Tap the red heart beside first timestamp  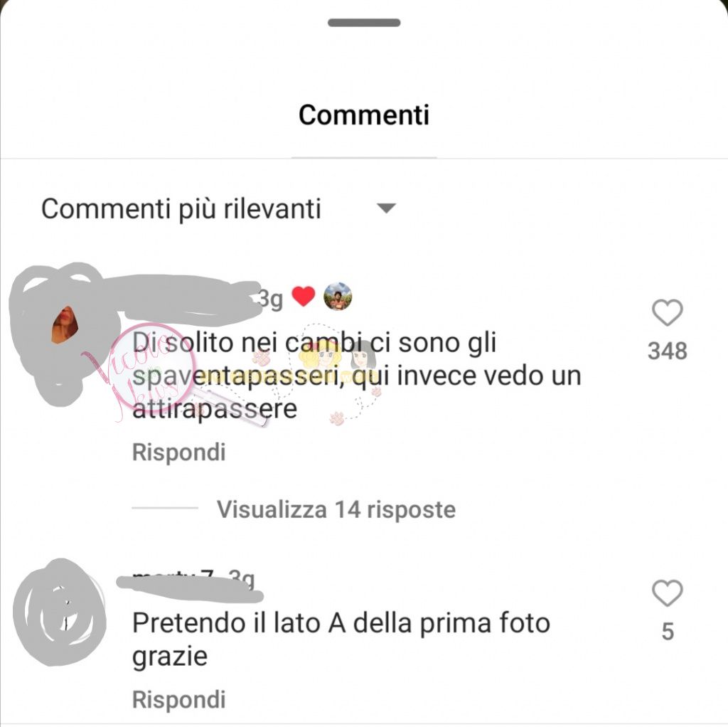tap(303, 297)
